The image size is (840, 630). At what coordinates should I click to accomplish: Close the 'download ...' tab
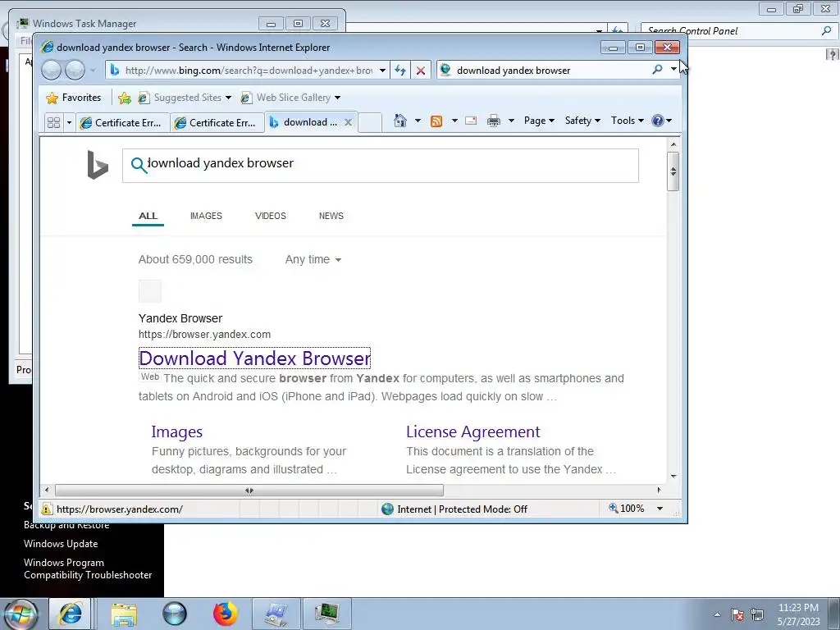coord(348,122)
